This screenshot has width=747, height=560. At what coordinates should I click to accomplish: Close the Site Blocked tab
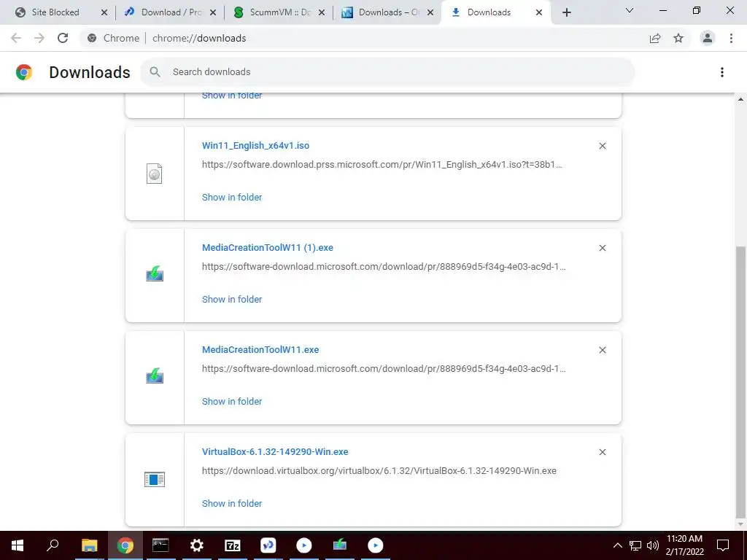point(104,12)
